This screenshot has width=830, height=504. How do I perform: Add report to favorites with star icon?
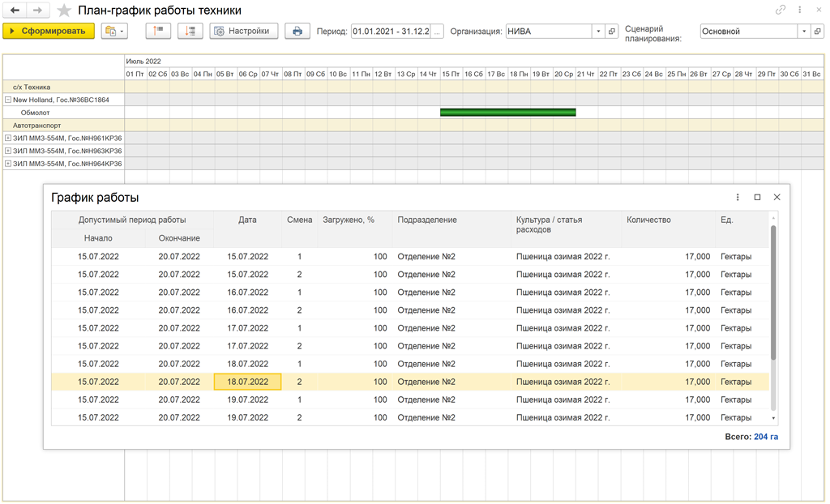point(64,11)
